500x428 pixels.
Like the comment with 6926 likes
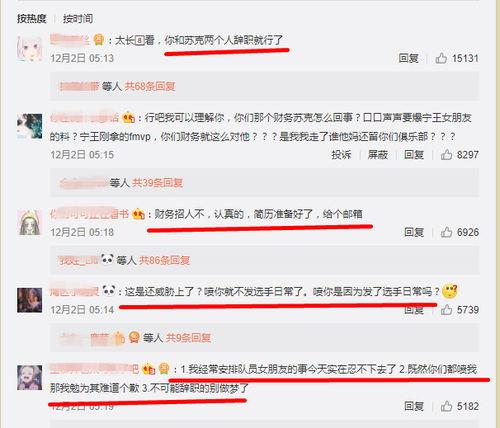(x=446, y=232)
